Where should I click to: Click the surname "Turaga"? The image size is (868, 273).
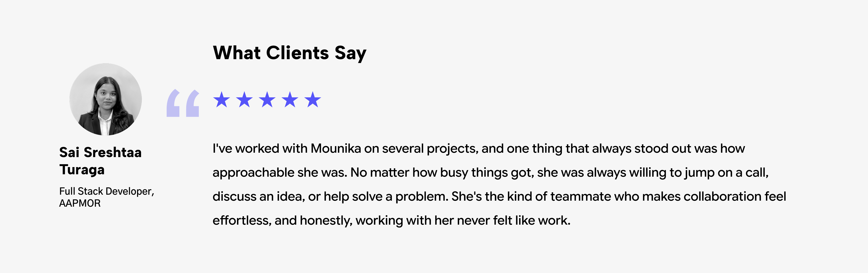(82, 170)
